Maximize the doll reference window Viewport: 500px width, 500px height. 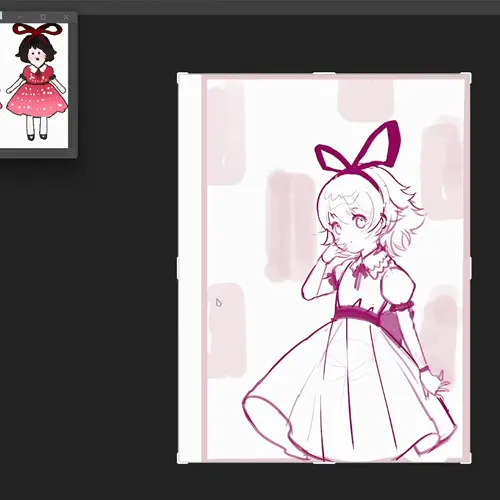[43, 17]
